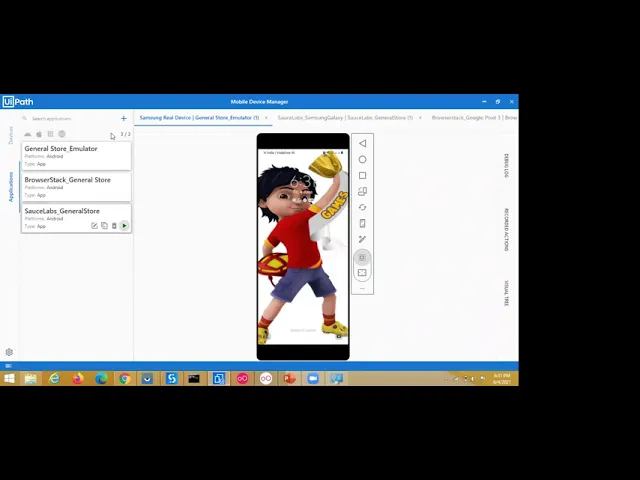Image resolution: width=640 pixels, height=480 pixels.
Task: Select the General Store_Emulator application card
Action: (76, 156)
